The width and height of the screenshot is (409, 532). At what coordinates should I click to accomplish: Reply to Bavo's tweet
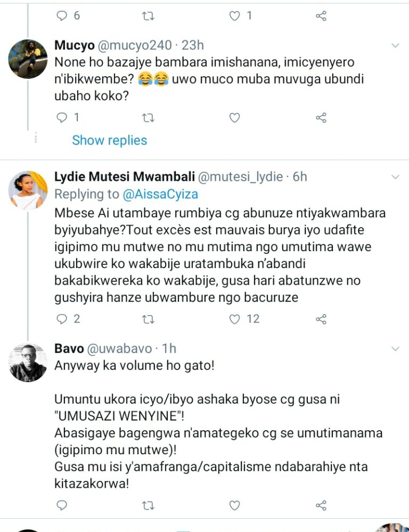pos(63,505)
